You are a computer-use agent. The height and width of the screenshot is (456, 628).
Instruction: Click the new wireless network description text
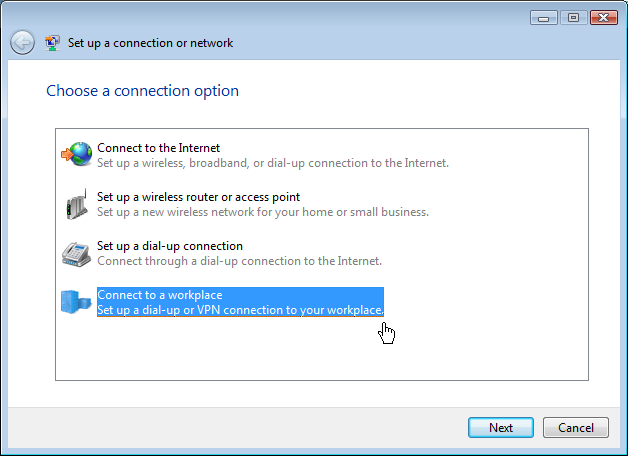click(263, 212)
